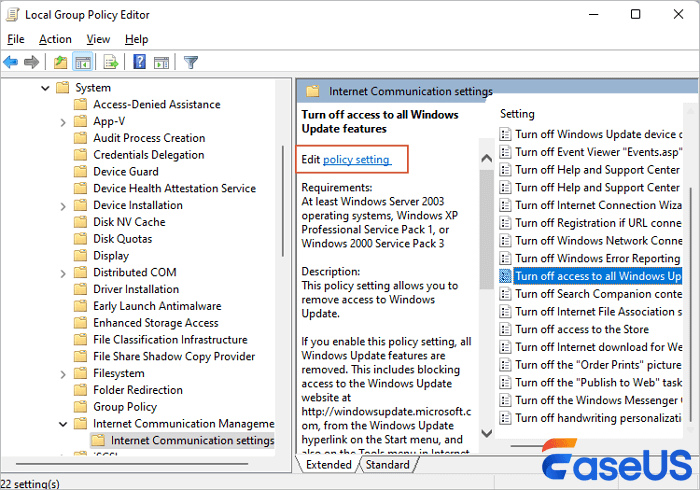
Task: Expand the Device Installation tree node
Action: pyautogui.click(x=64, y=206)
